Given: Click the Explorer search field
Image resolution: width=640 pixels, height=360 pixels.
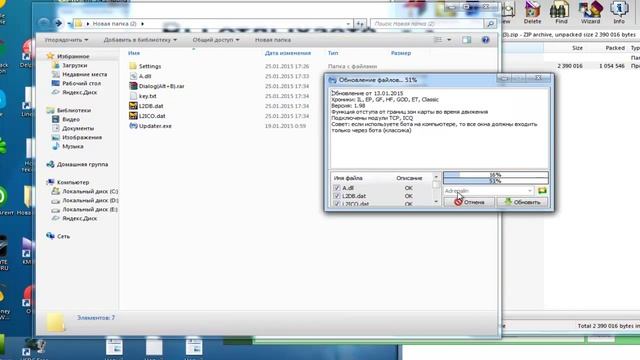Looking at the screenshot, I should [429, 24].
